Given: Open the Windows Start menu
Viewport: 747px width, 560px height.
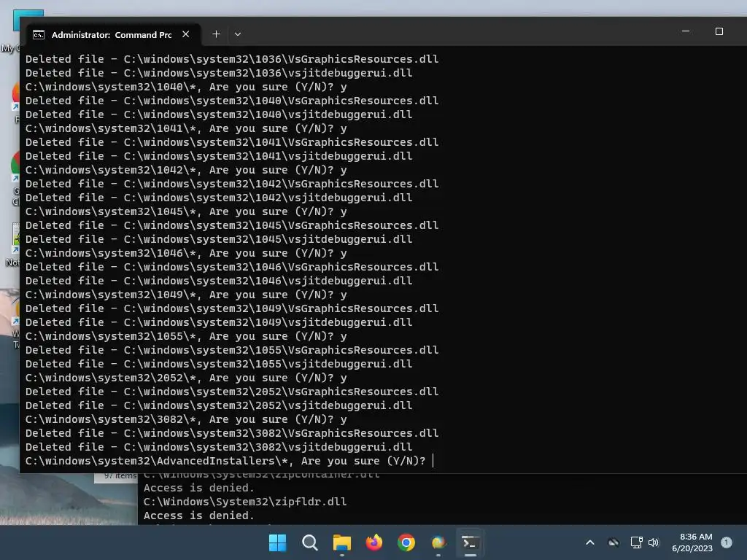Looking at the screenshot, I should (277, 542).
